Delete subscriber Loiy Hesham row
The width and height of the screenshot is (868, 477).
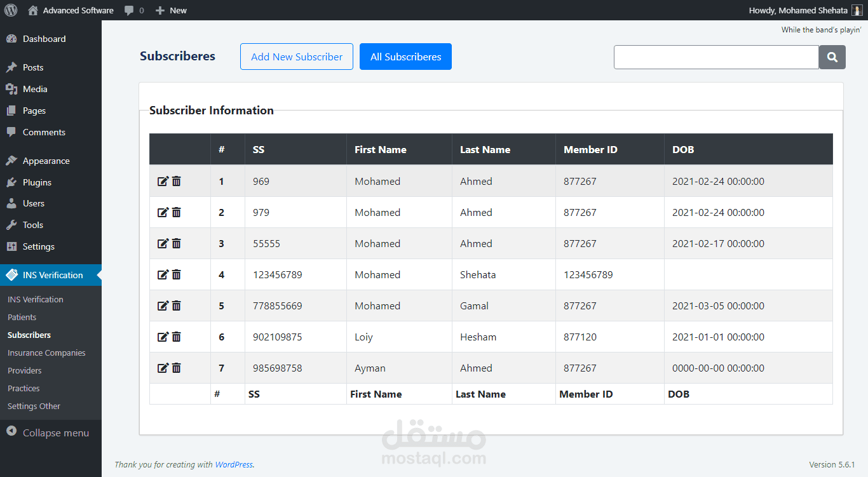point(177,337)
